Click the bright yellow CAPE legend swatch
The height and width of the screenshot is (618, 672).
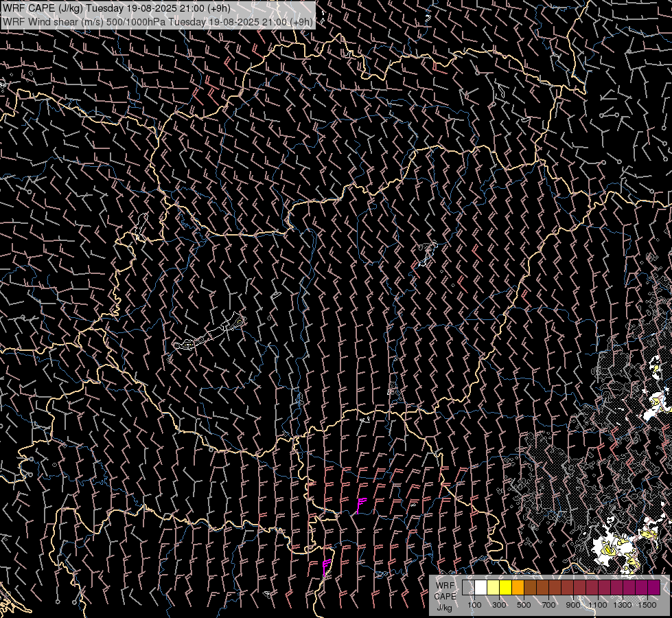pyautogui.click(x=506, y=587)
